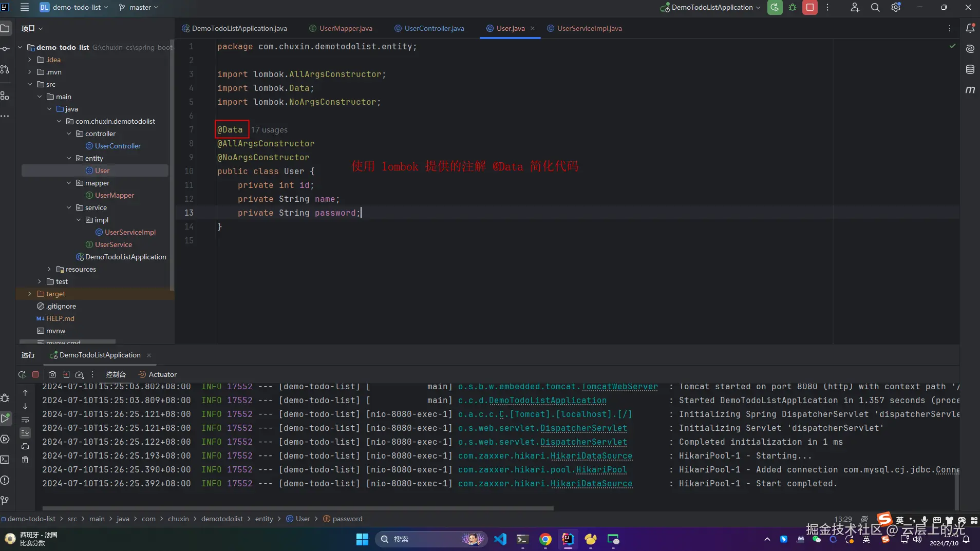Switch to the UserController.java tab

429,28
